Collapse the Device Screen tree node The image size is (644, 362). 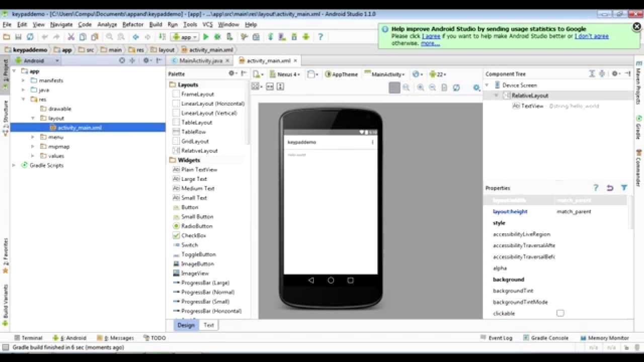click(487, 85)
